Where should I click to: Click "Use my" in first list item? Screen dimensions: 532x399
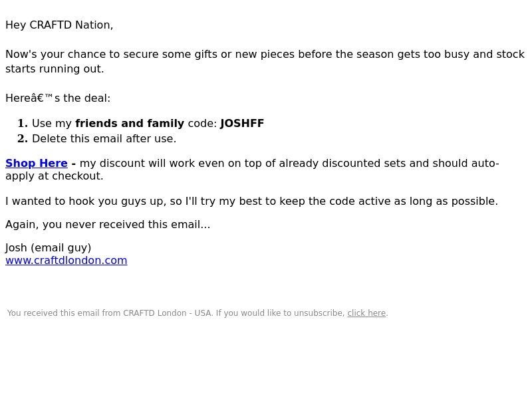coord(52,123)
